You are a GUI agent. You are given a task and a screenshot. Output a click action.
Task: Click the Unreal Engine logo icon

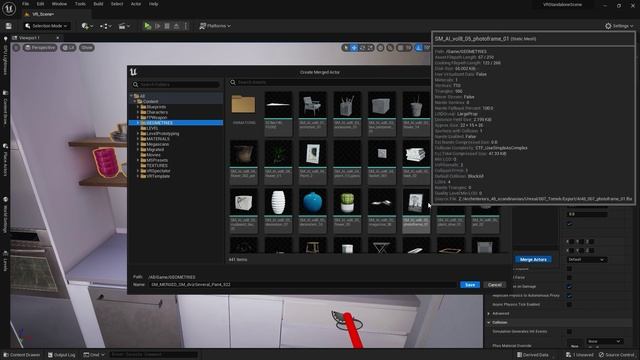9,9
